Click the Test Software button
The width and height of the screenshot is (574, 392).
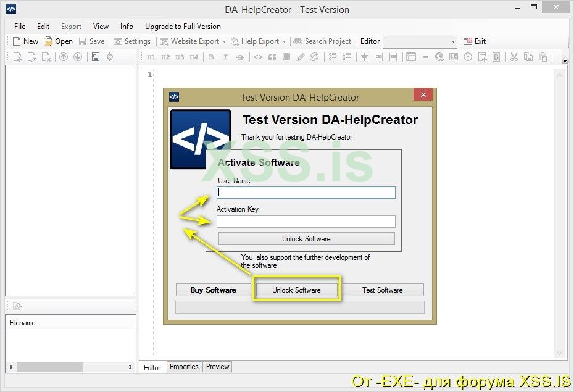pyautogui.click(x=383, y=290)
